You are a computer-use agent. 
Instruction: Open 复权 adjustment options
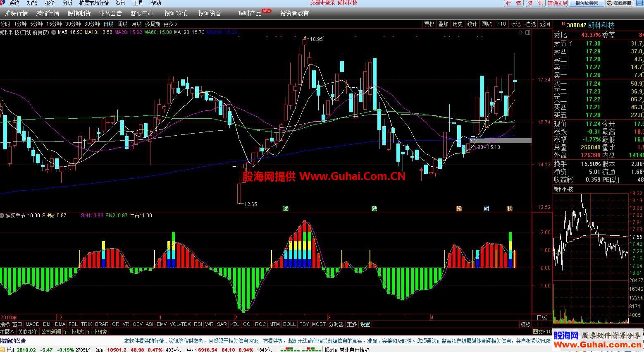pos(429,24)
